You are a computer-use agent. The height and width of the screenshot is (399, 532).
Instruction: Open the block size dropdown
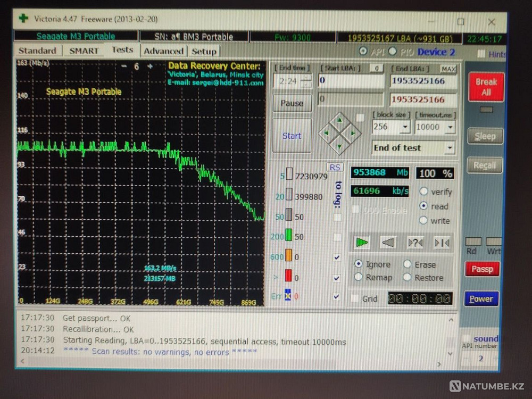[405, 127]
